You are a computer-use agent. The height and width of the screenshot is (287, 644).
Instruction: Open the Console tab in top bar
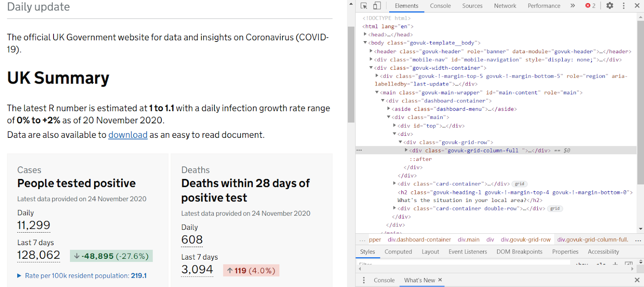(x=440, y=6)
